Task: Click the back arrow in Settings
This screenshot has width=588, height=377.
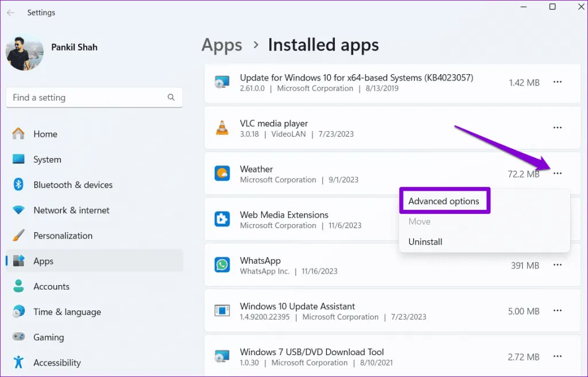Action: click(10, 13)
